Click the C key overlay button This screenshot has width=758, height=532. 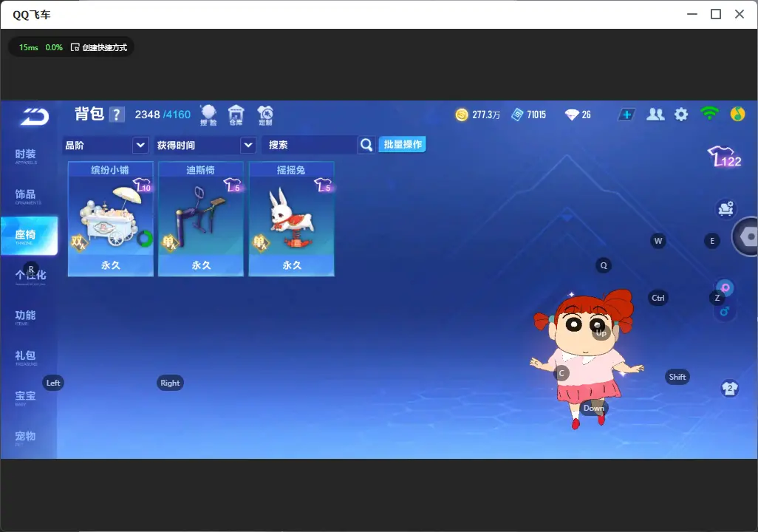pos(561,373)
